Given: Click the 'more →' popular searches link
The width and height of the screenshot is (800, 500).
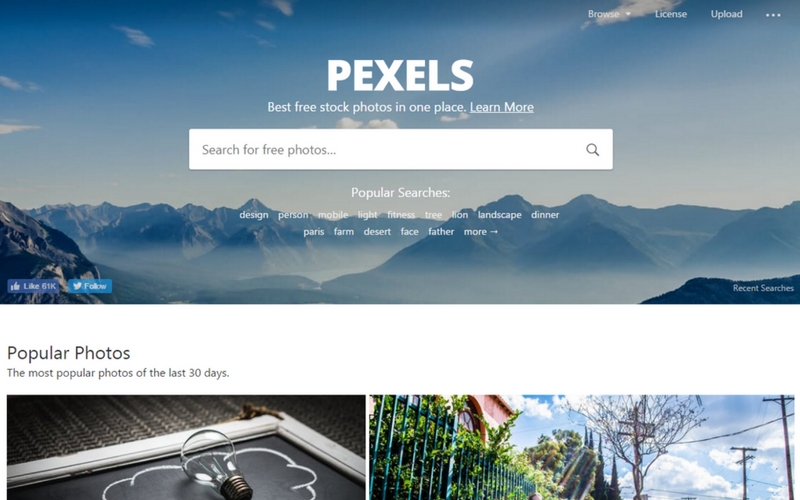Looking at the screenshot, I should (481, 232).
